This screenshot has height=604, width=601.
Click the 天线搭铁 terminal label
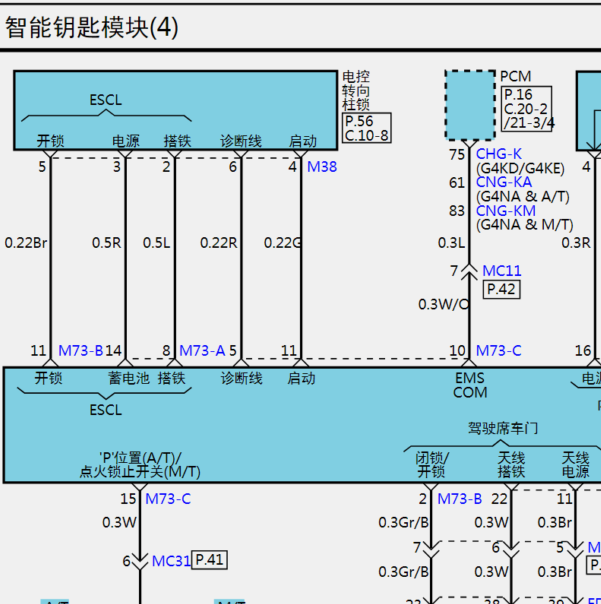[511, 465]
